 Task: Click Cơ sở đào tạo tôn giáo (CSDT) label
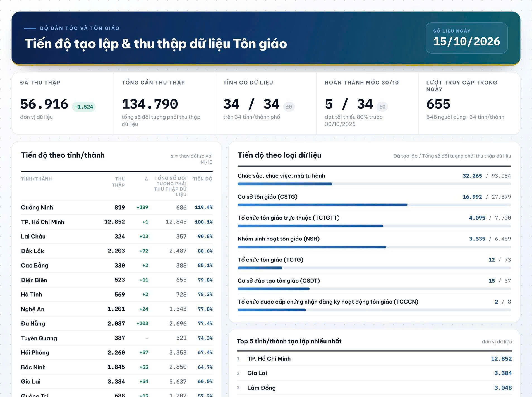(x=279, y=281)
